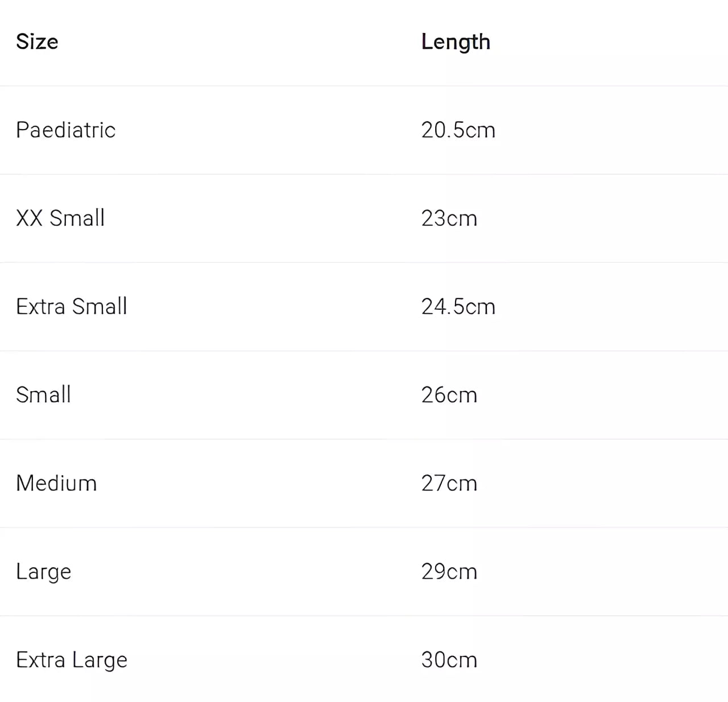Image resolution: width=728 pixels, height=702 pixels.
Task: Select the Paediatric size label
Action: pyautogui.click(x=65, y=130)
